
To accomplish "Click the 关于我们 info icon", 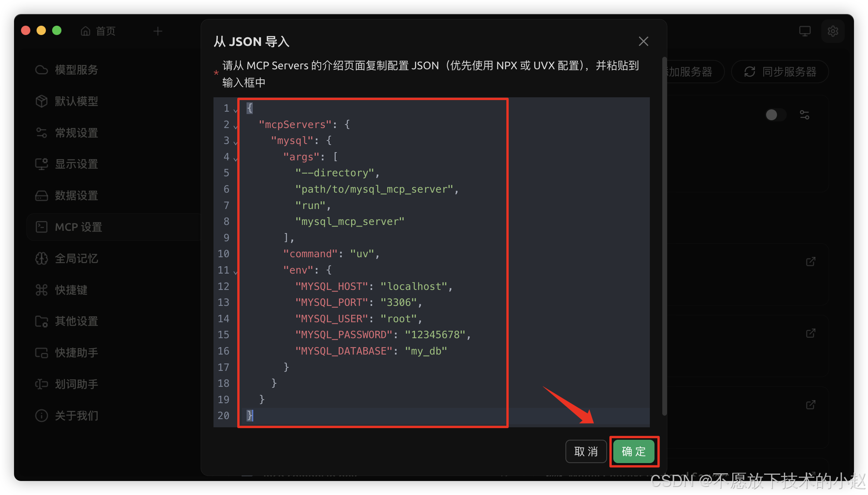I will (42, 416).
